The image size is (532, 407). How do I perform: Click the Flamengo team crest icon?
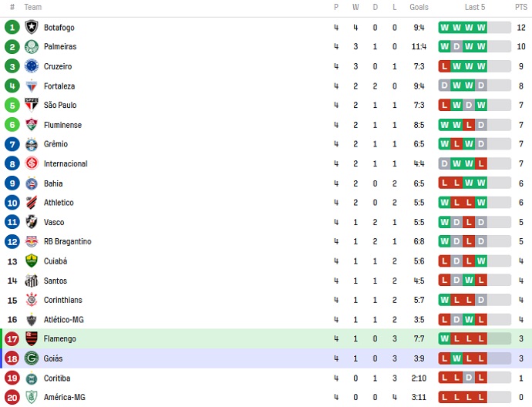coord(32,338)
